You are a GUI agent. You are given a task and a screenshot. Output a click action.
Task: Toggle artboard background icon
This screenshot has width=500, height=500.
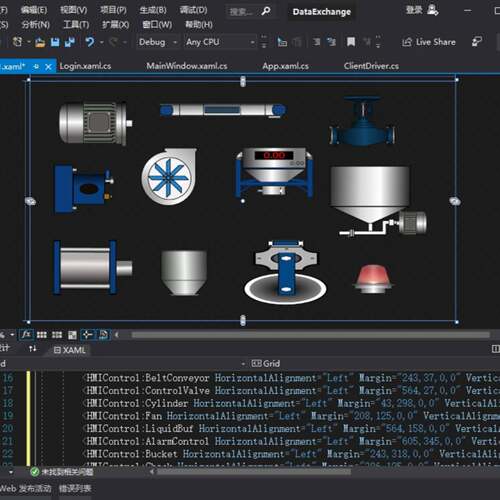pyautogui.click(x=72, y=335)
